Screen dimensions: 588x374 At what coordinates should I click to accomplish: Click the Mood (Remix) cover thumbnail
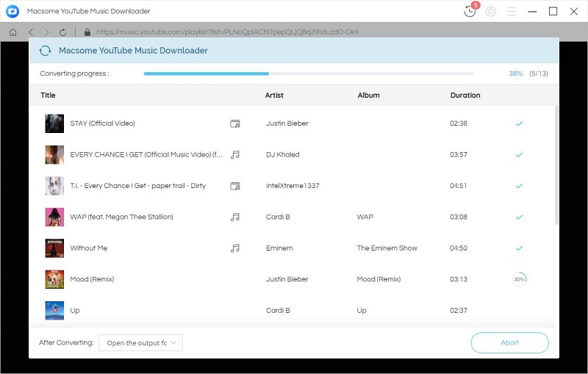click(x=54, y=279)
